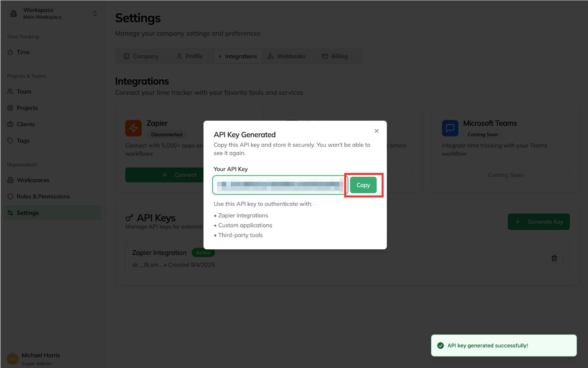This screenshot has width=588, height=368.
Task: Switch to the Webhooks tab
Action: click(x=287, y=56)
